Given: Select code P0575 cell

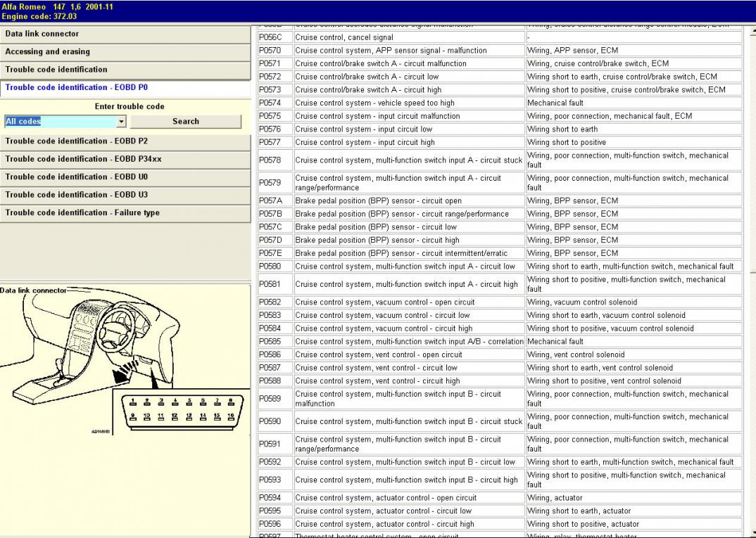Looking at the screenshot, I should (x=275, y=116).
